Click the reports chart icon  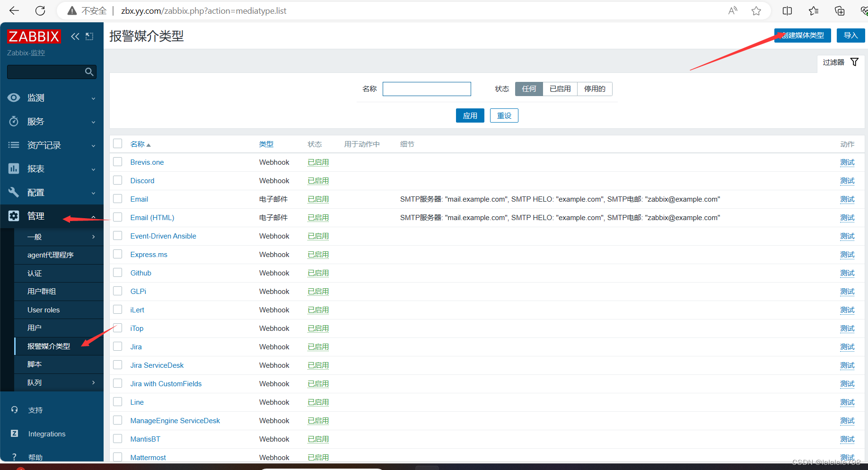point(14,168)
